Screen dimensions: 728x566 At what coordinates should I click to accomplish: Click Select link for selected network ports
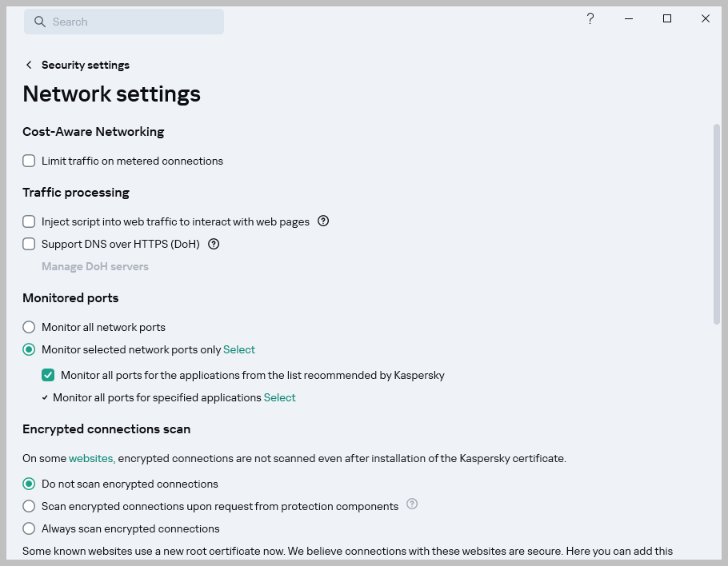click(x=239, y=349)
